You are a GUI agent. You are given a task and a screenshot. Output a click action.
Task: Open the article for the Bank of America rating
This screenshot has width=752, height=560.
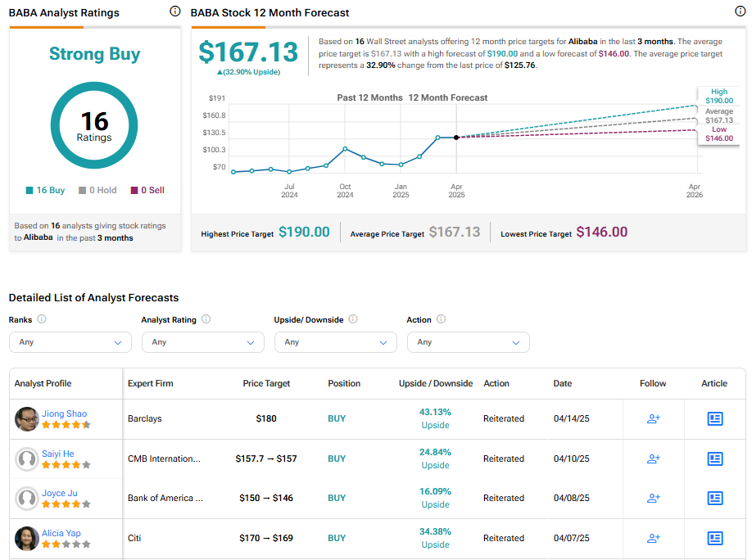[x=715, y=498]
